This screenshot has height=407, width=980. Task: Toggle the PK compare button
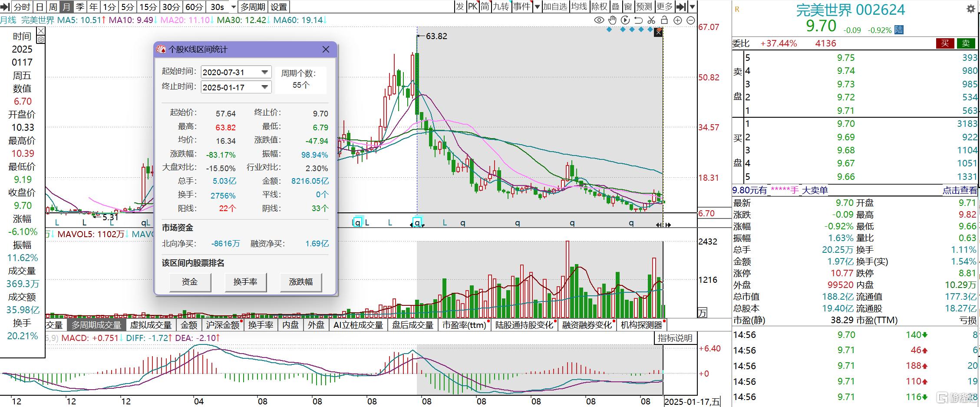[x=473, y=7]
